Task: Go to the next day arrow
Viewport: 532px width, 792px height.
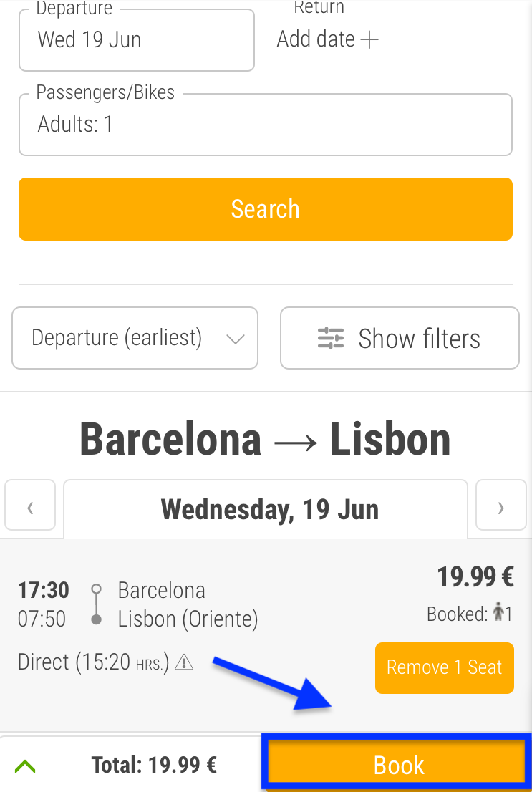Action: click(500, 505)
